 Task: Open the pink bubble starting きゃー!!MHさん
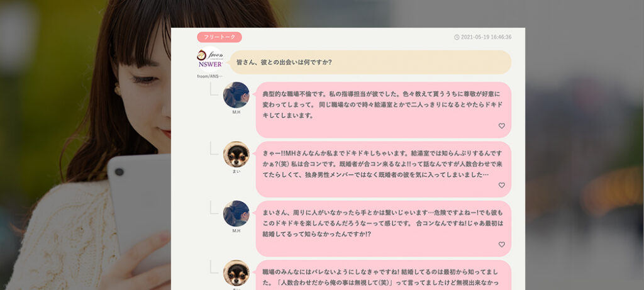click(383, 169)
